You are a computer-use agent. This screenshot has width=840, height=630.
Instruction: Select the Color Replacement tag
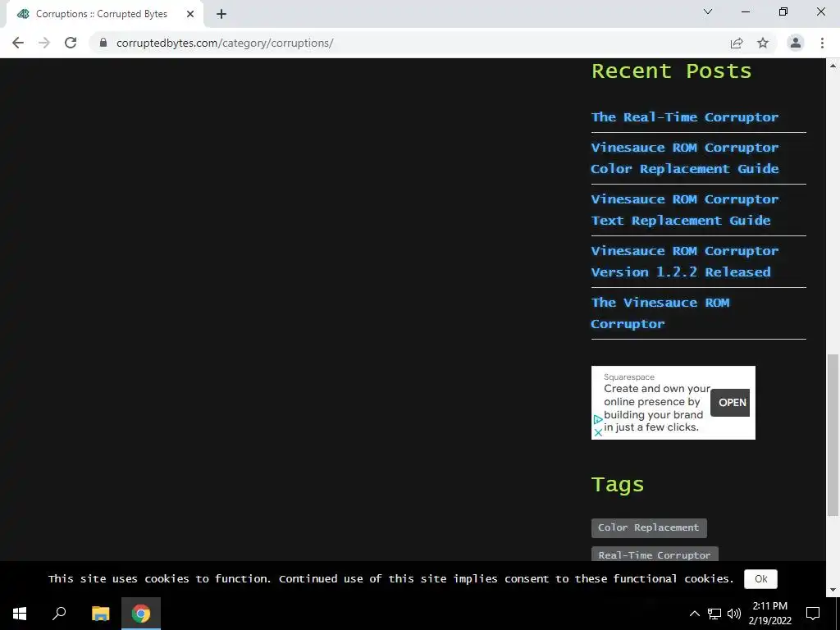649,527
